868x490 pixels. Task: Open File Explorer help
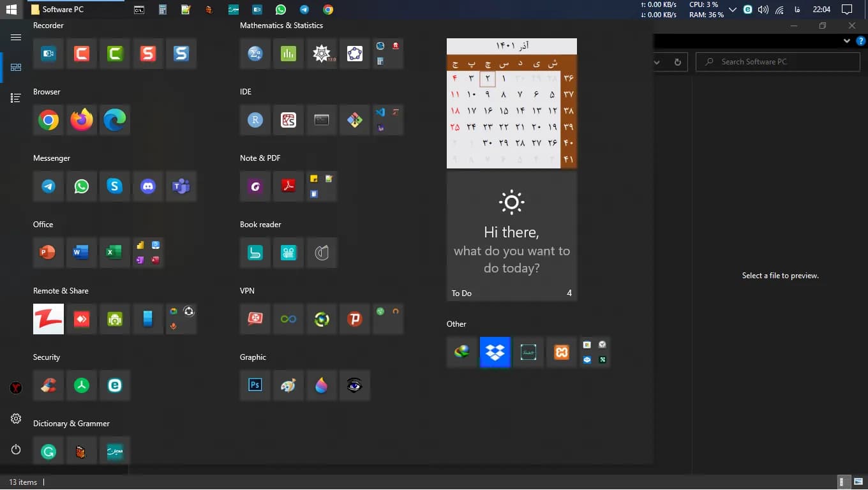[x=860, y=41]
